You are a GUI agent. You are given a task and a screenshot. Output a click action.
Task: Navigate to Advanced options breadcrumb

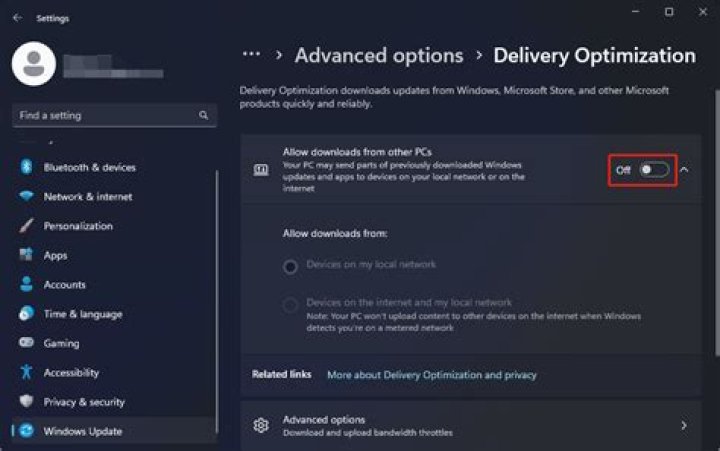click(379, 56)
